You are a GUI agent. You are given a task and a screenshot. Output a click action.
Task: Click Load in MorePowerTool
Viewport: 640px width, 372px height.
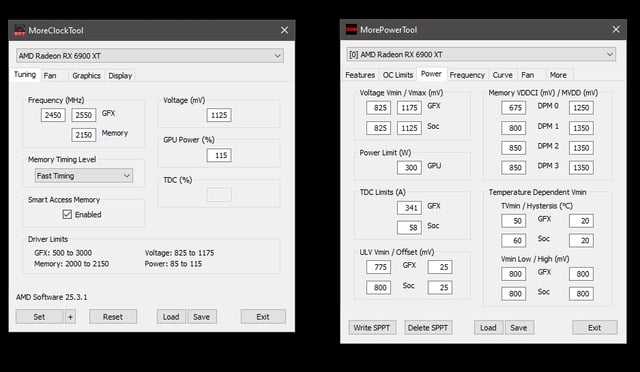[x=488, y=327]
